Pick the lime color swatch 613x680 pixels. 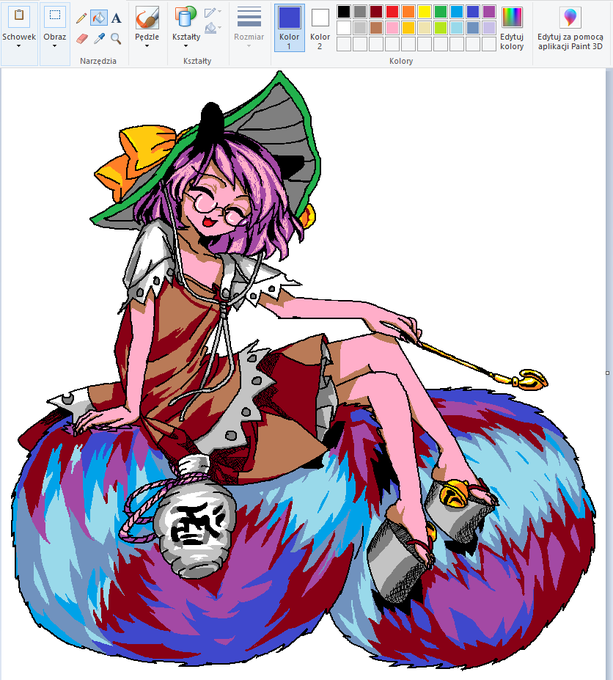tap(440, 28)
